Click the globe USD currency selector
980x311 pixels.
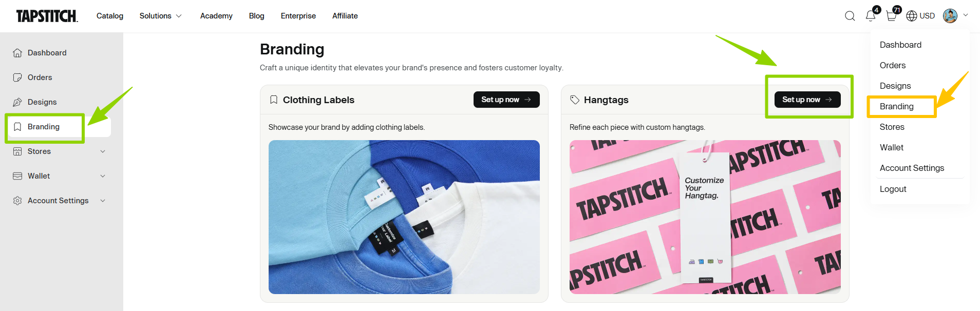(x=920, y=16)
